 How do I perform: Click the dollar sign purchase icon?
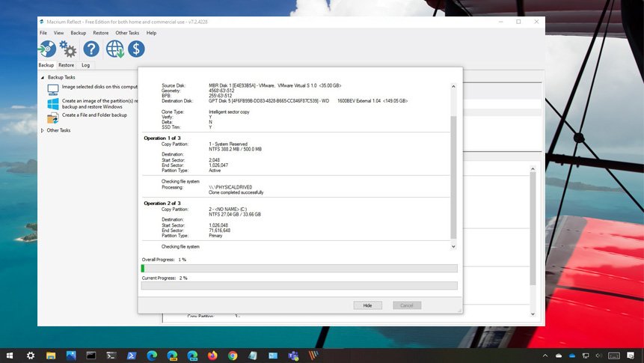(136, 49)
